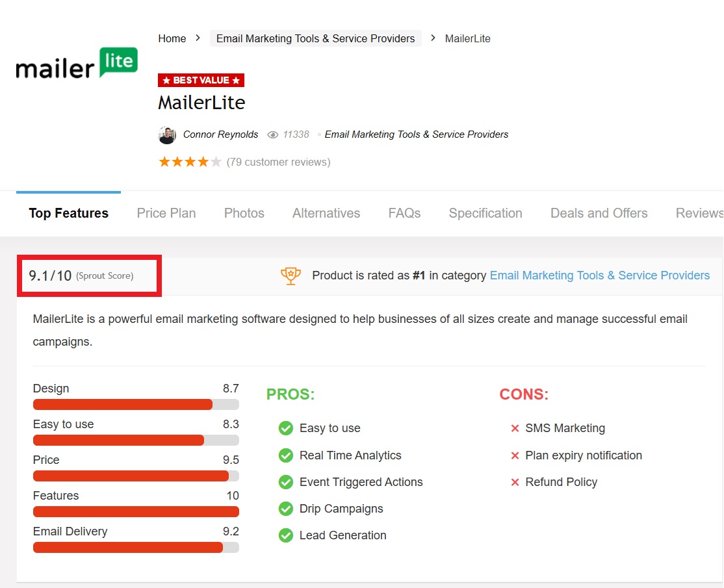Image resolution: width=724 pixels, height=588 pixels.
Task: Click green check beside Event Triggered Actions
Action: [286, 482]
